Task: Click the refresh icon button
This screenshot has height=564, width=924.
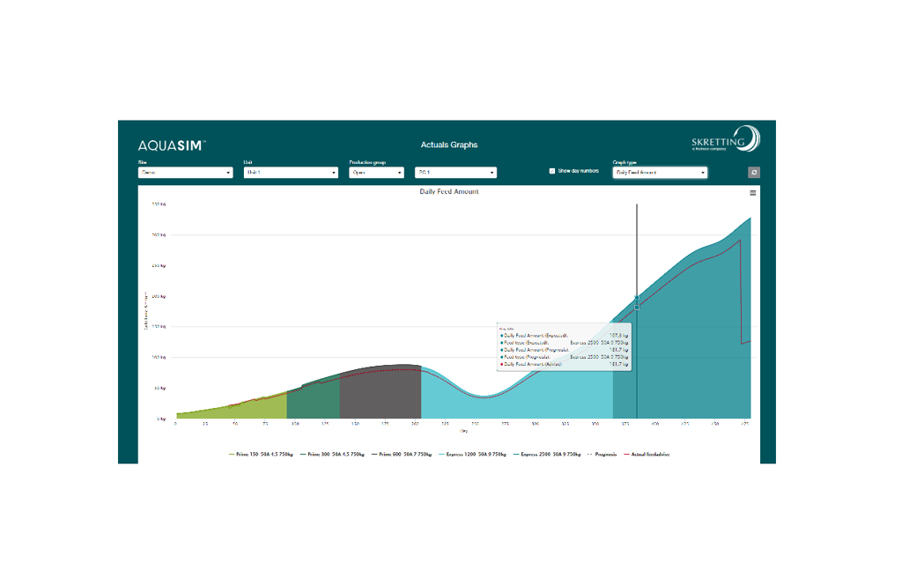Action: point(754,173)
